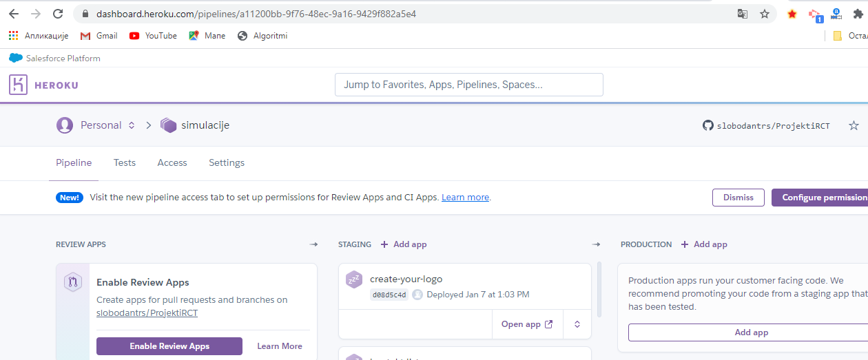Open the Algoritmi bookmark
This screenshot has height=360, width=868.
click(x=262, y=36)
